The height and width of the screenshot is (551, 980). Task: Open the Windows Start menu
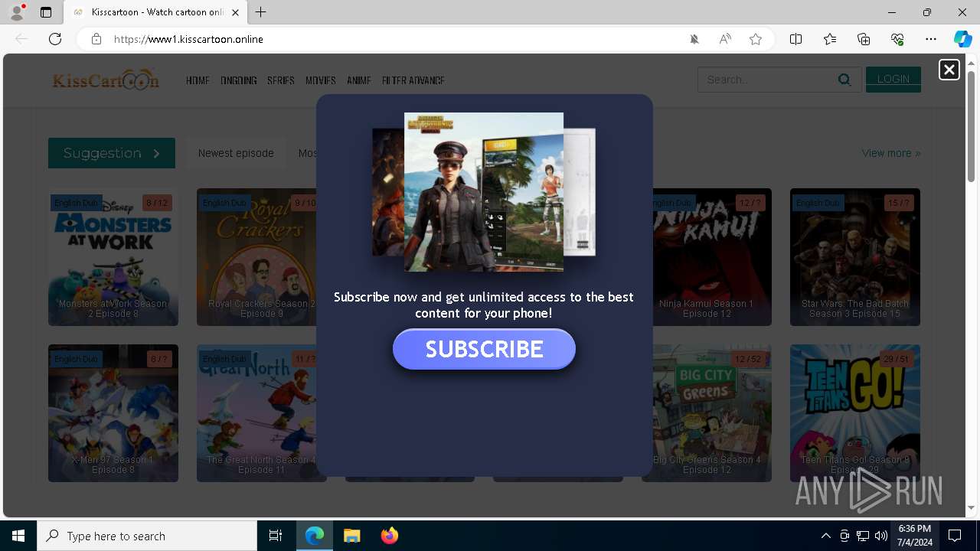[18, 536]
